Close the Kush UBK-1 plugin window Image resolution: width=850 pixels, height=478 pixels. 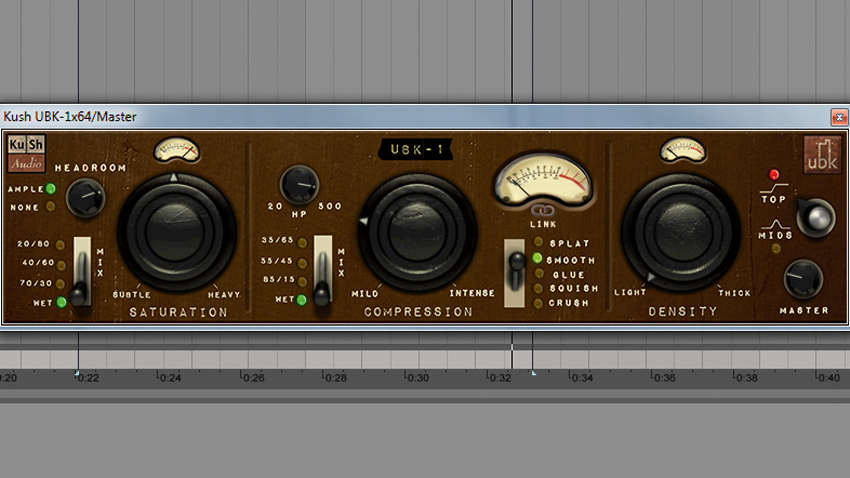click(x=839, y=117)
